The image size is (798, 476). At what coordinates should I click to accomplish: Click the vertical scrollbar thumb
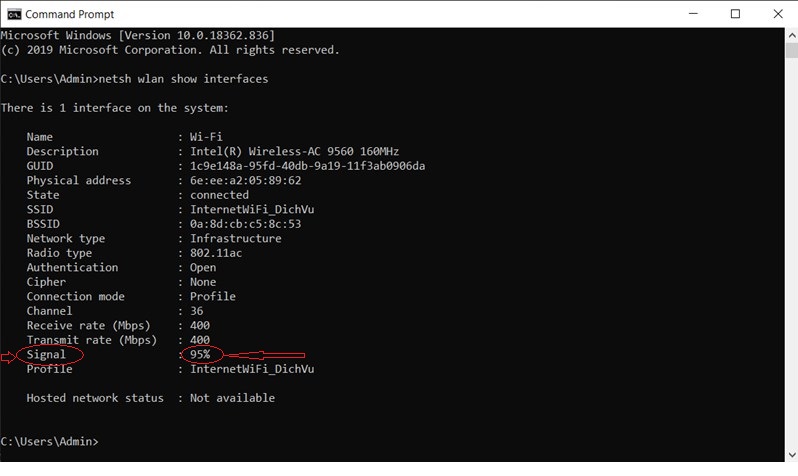pos(791,50)
